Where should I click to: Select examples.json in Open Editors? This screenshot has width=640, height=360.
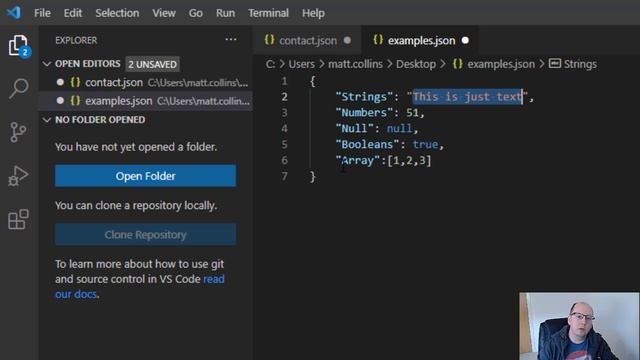(145, 100)
